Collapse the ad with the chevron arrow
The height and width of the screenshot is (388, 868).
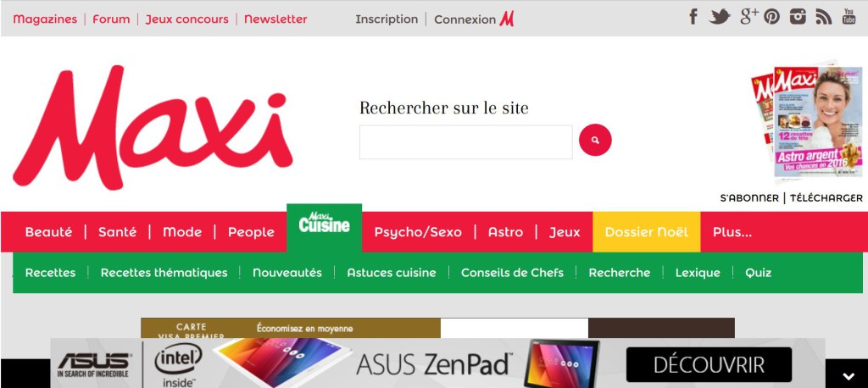[x=848, y=376]
